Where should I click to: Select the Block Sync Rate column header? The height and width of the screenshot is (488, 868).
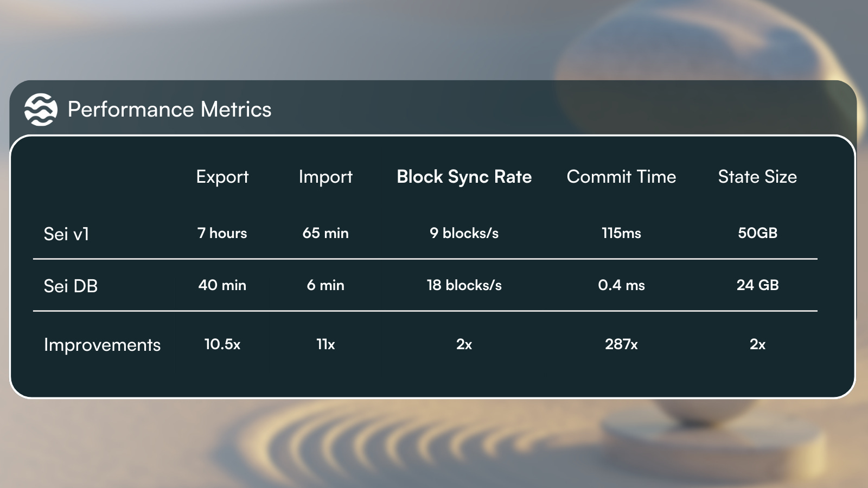pos(464,177)
